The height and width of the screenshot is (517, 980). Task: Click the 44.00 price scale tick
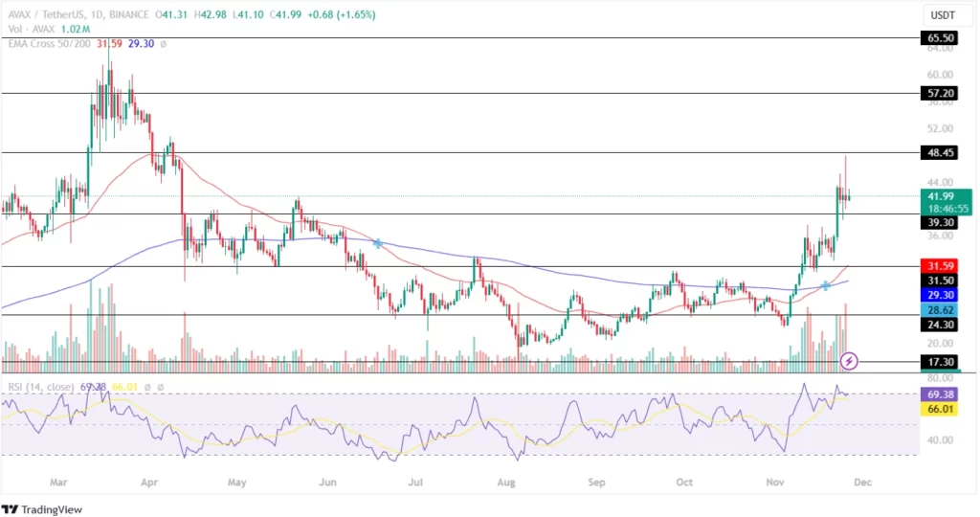[x=940, y=182]
